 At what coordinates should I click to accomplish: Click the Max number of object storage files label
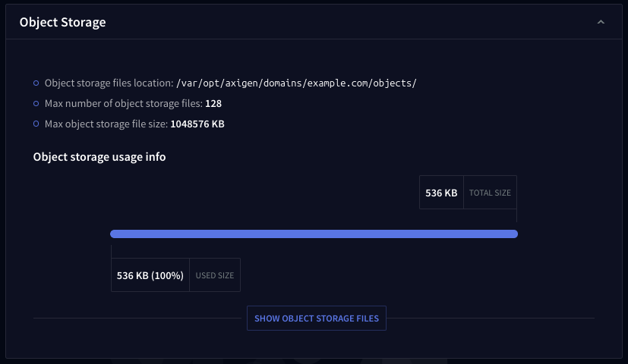(x=123, y=103)
